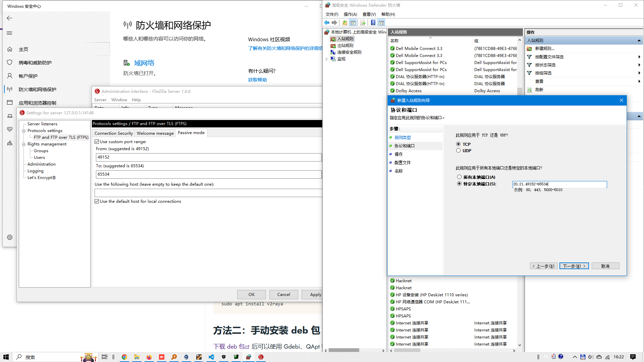Click the 域网络 link
The image size is (644, 362).
click(x=144, y=63)
